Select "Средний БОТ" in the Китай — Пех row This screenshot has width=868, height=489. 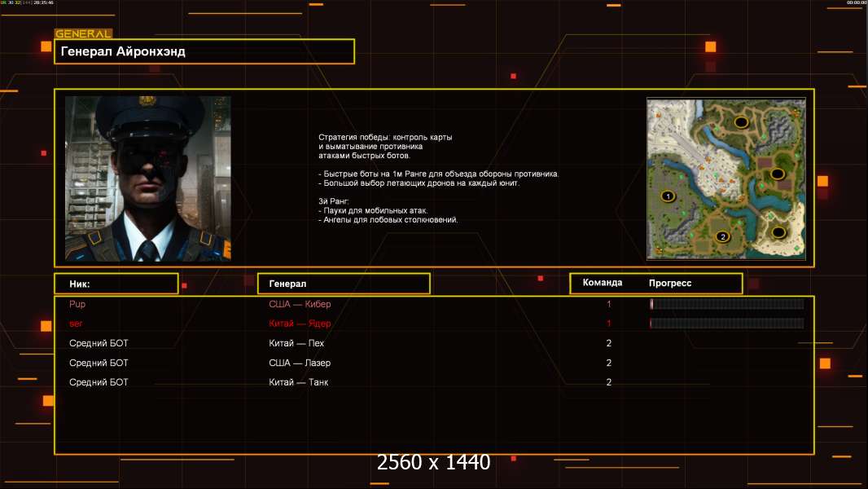[x=99, y=343]
